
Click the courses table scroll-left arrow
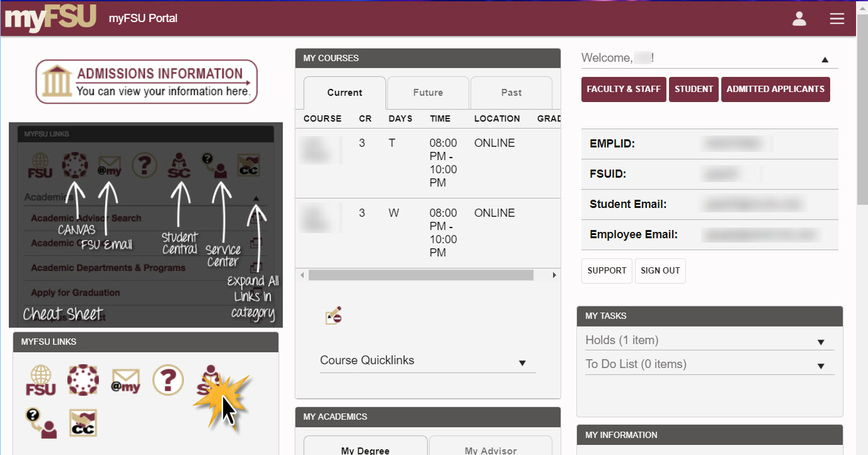301,275
